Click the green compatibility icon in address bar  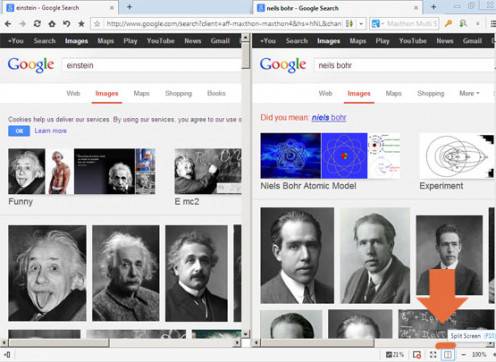point(349,24)
